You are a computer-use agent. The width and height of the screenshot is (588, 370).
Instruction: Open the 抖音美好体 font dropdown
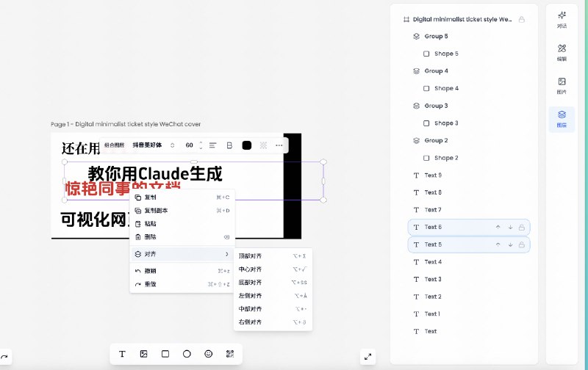click(x=154, y=145)
